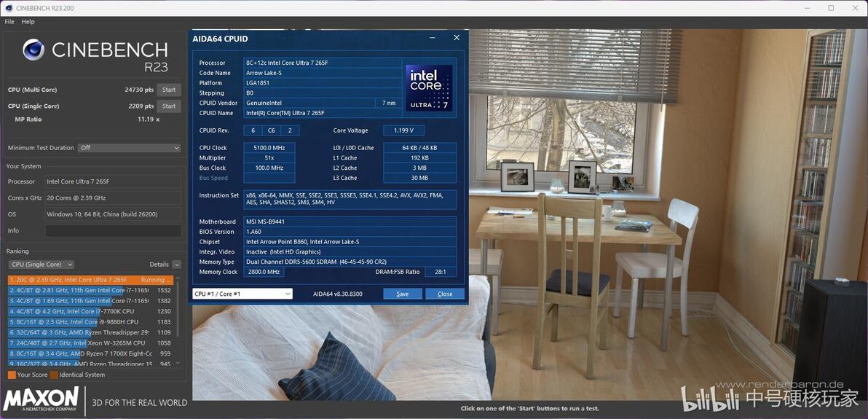
Task: Click the Multiplier 51x value
Action: 269,158
